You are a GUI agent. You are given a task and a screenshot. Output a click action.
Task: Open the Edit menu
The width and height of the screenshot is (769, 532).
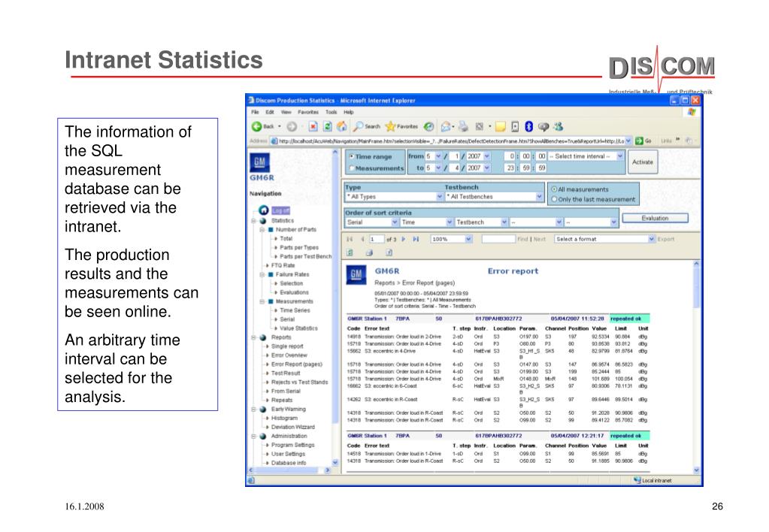[x=270, y=112]
